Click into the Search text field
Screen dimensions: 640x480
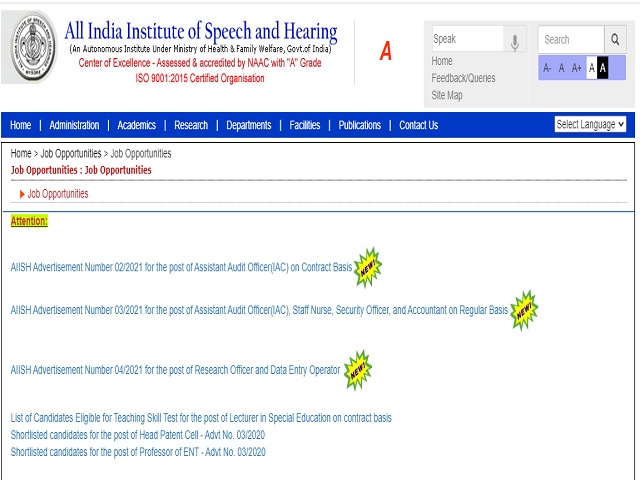570,40
